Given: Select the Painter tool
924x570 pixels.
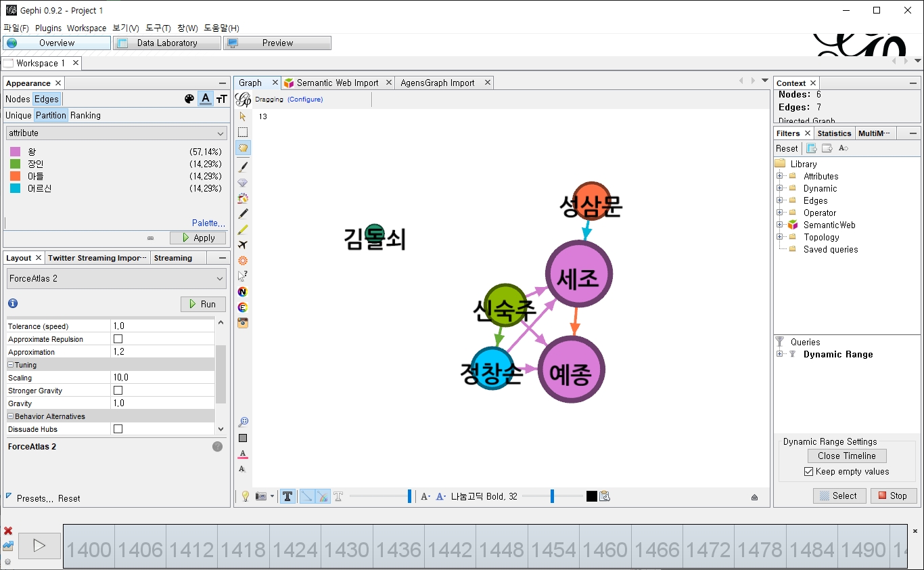Looking at the screenshot, I should pyautogui.click(x=243, y=167).
